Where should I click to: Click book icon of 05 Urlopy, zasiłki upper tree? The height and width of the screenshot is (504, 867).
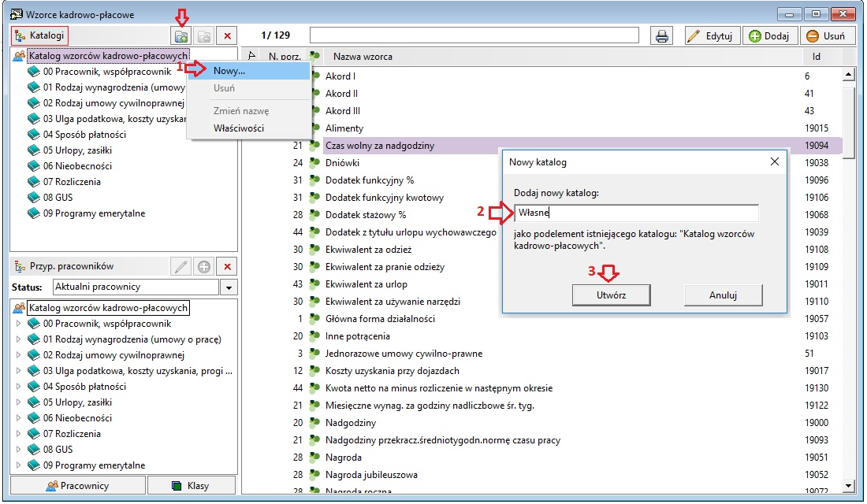pos(34,150)
